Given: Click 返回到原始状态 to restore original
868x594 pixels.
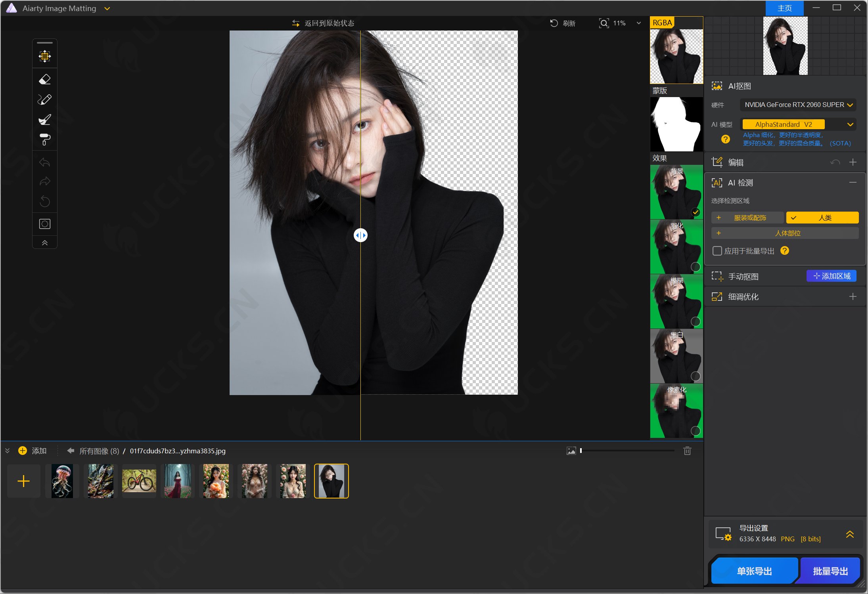Looking at the screenshot, I should 323,23.
